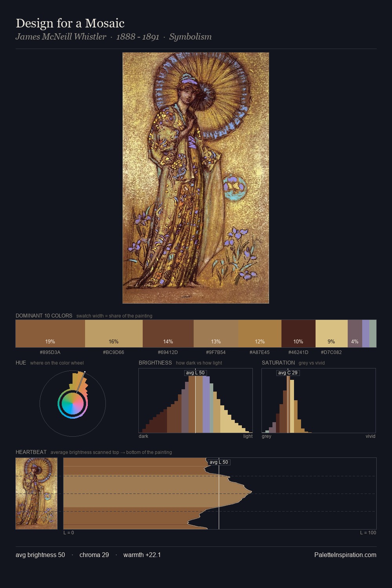
Task: Click the DOMINANT 10 COLORS heading
Action: coord(44,316)
